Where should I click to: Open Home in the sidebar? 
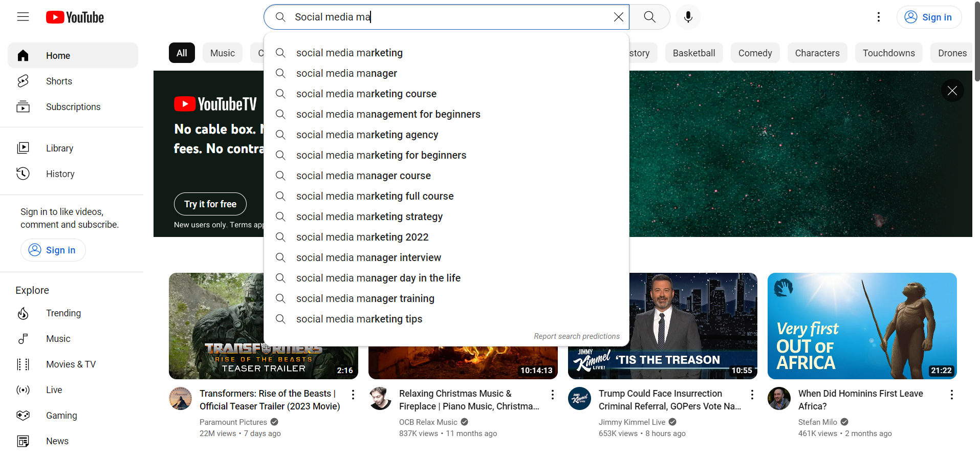[x=73, y=55]
